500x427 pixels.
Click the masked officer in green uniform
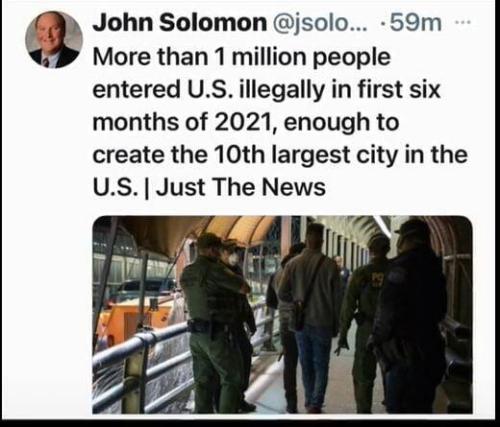click(x=218, y=322)
